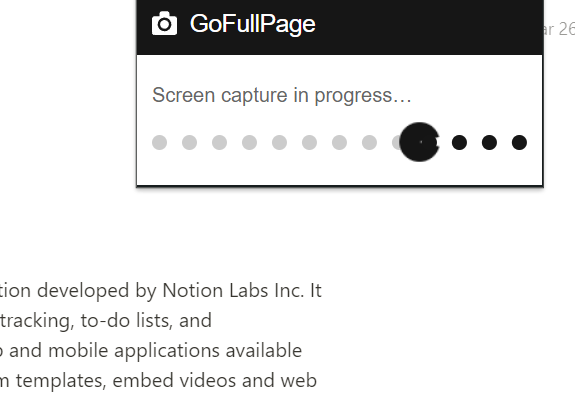The image size is (575, 415).
Task: Click the last black progress dot
Action: point(519,143)
